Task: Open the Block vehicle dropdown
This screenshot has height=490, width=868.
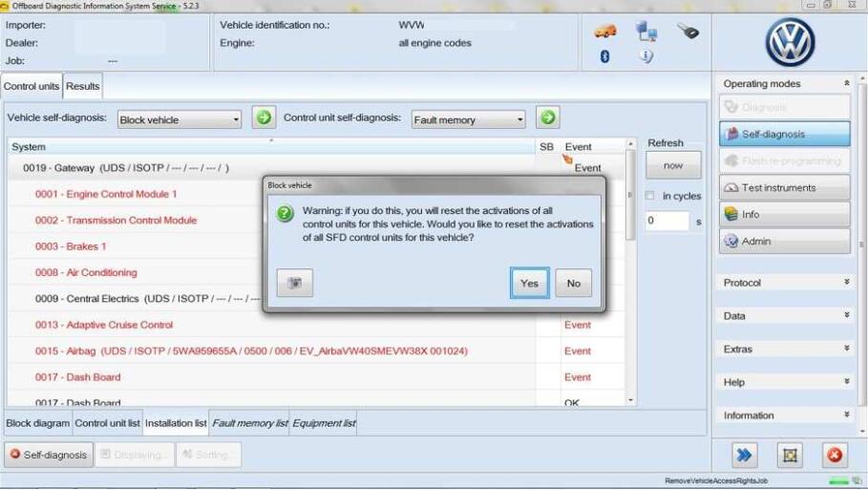Action: pyautogui.click(x=180, y=119)
